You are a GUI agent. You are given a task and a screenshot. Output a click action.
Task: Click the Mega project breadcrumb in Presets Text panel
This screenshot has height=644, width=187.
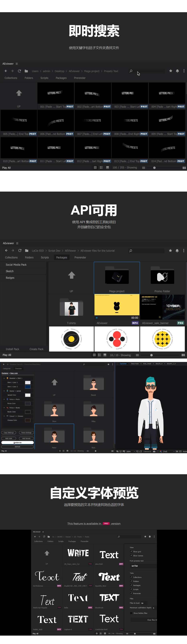tap(92, 71)
